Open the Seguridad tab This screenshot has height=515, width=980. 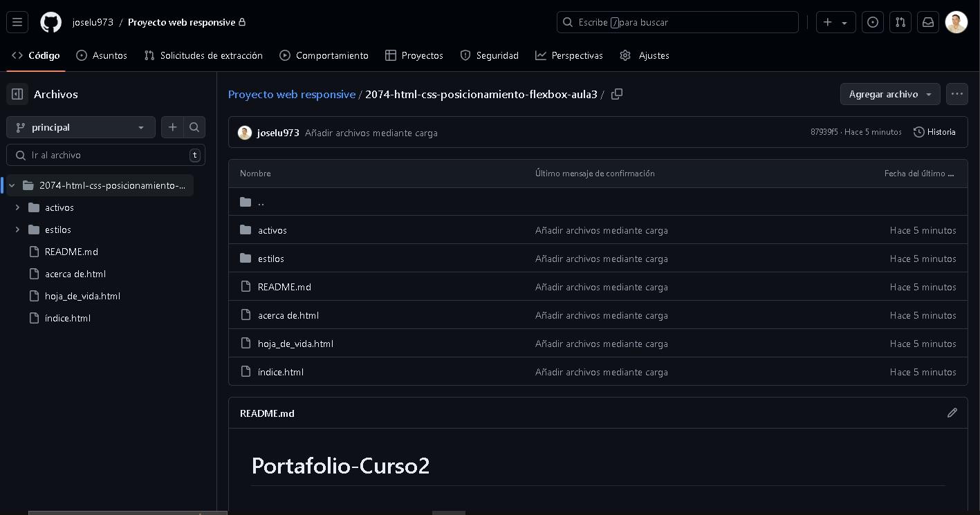pos(490,55)
